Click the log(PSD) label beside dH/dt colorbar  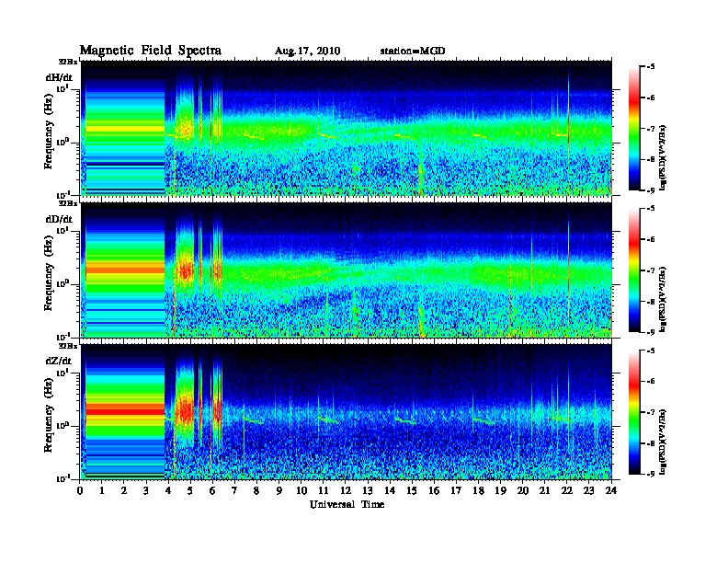pos(663,157)
